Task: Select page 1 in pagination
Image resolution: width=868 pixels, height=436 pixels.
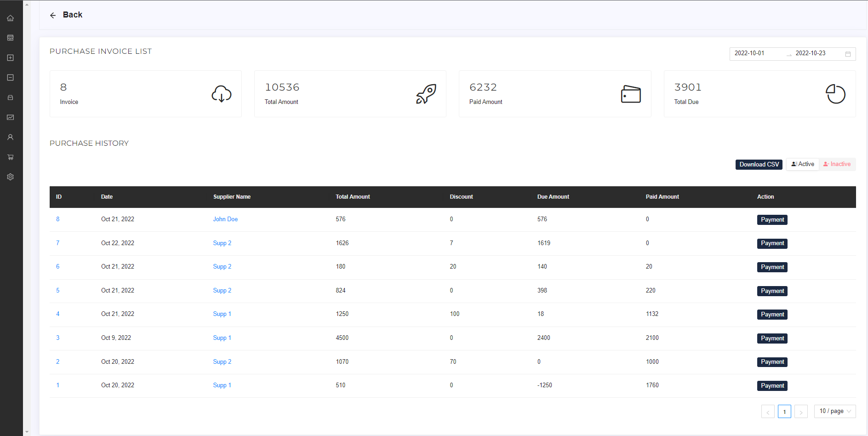Action: 784,411
